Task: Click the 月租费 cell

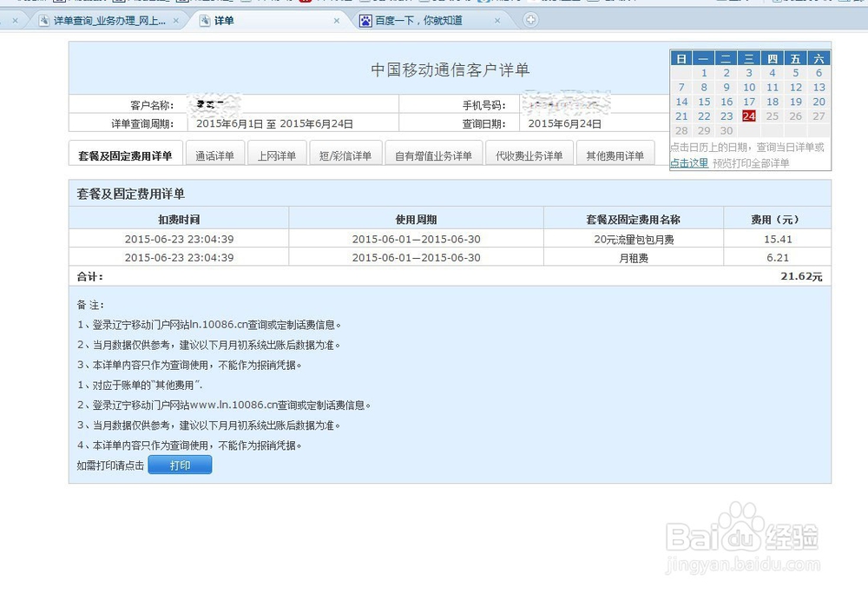Action: coord(634,257)
